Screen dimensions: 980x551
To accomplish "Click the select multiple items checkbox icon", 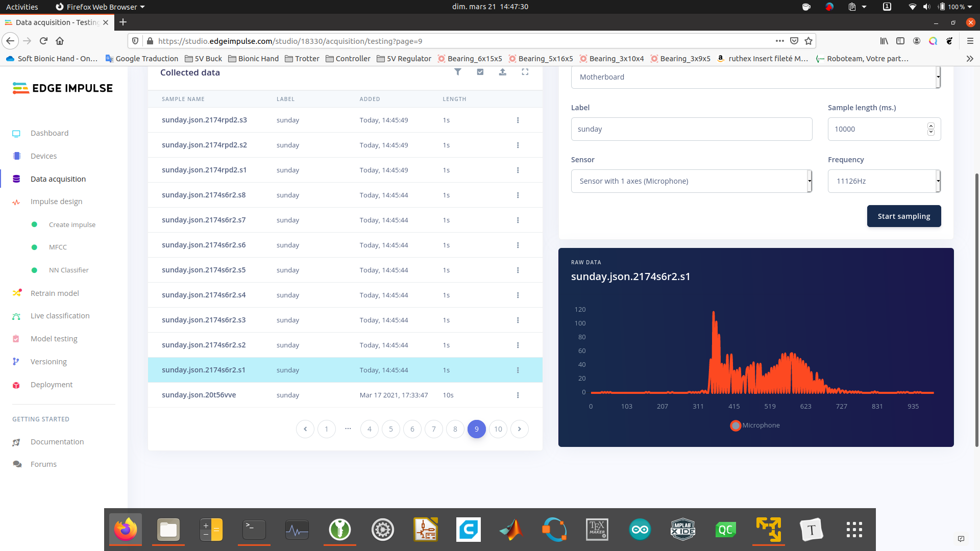I will (x=480, y=72).
